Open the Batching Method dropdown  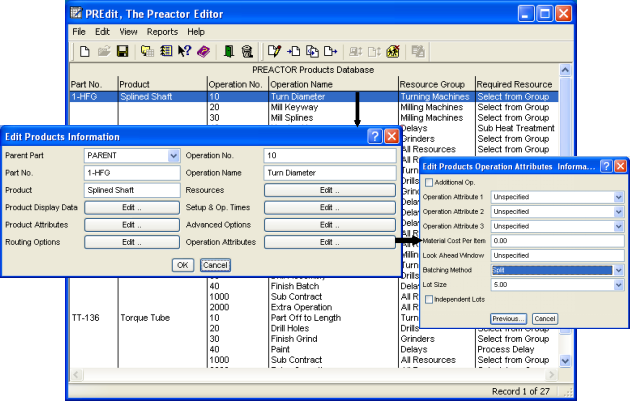[x=618, y=270]
